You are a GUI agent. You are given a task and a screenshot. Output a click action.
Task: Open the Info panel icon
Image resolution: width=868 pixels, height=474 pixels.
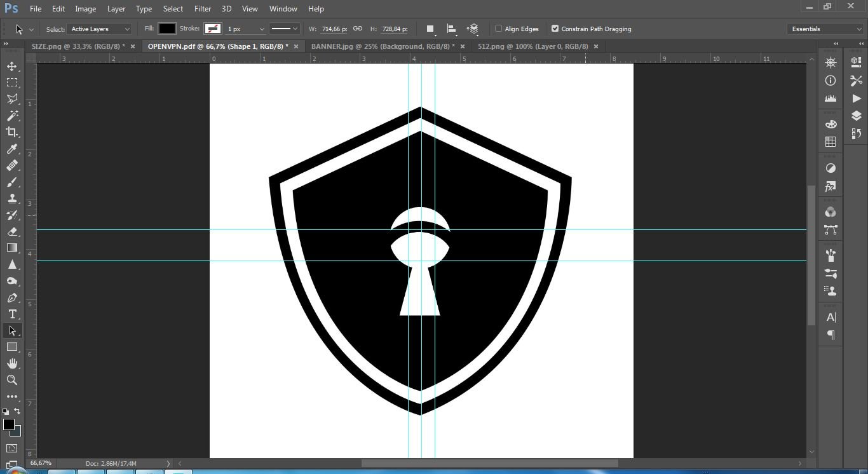(831, 80)
